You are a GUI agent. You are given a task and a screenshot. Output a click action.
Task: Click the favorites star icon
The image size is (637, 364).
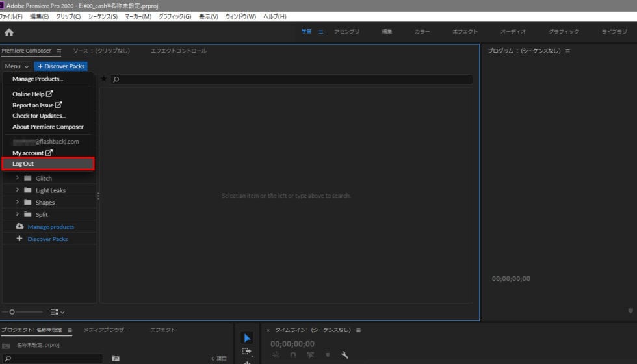[x=104, y=79]
